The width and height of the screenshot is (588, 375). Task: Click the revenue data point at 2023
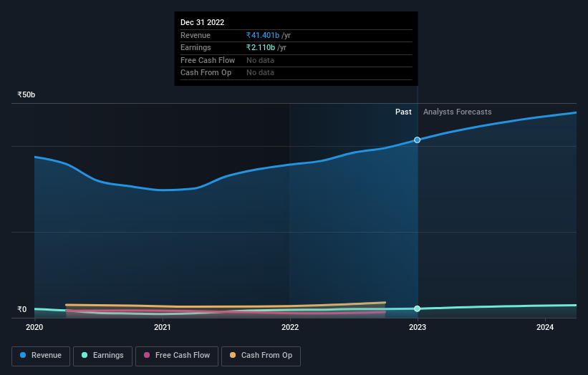[x=417, y=140]
